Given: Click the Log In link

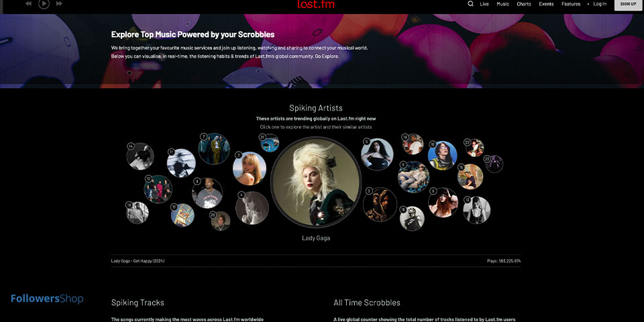Looking at the screenshot, I should tap(600, 4).
